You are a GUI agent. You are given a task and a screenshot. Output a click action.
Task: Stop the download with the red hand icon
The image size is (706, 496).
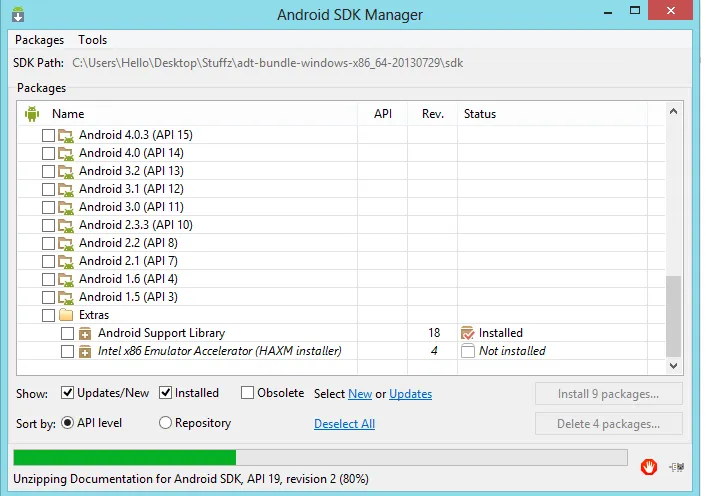pos(648,467)
